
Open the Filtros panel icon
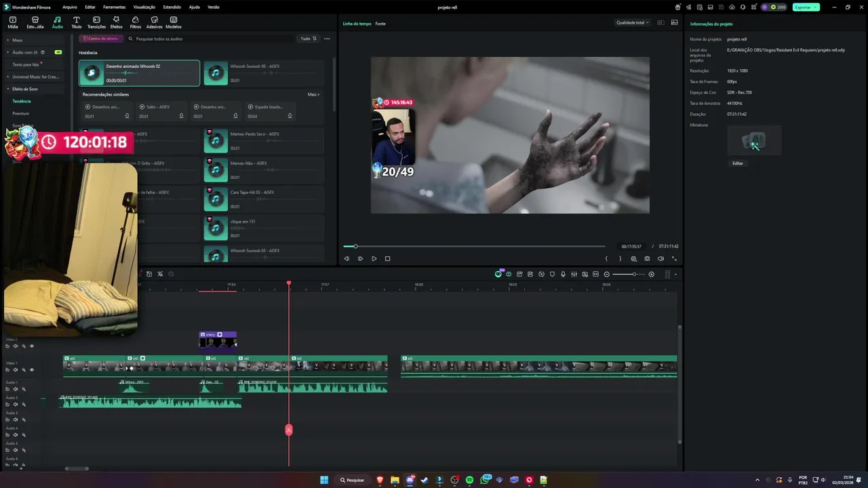coord(136,22)
